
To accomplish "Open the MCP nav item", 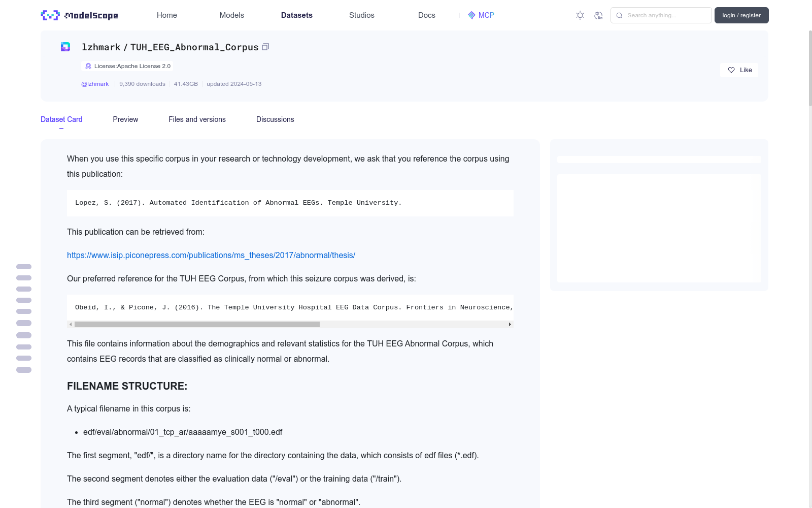I will tap(481, 15).
